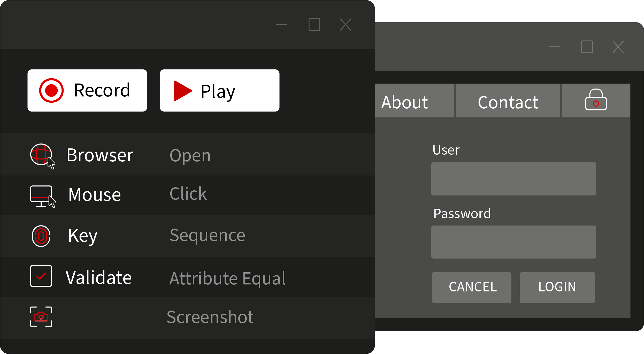644x354 pixels.
Task: Focus the Password input field
Action: point(513,242)
